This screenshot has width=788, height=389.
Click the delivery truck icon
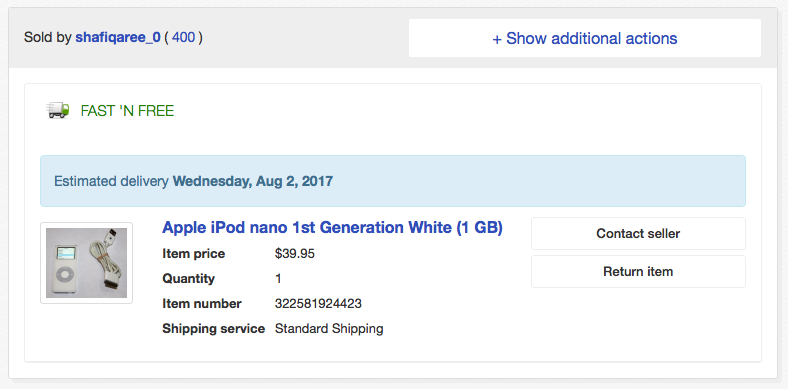58,111
